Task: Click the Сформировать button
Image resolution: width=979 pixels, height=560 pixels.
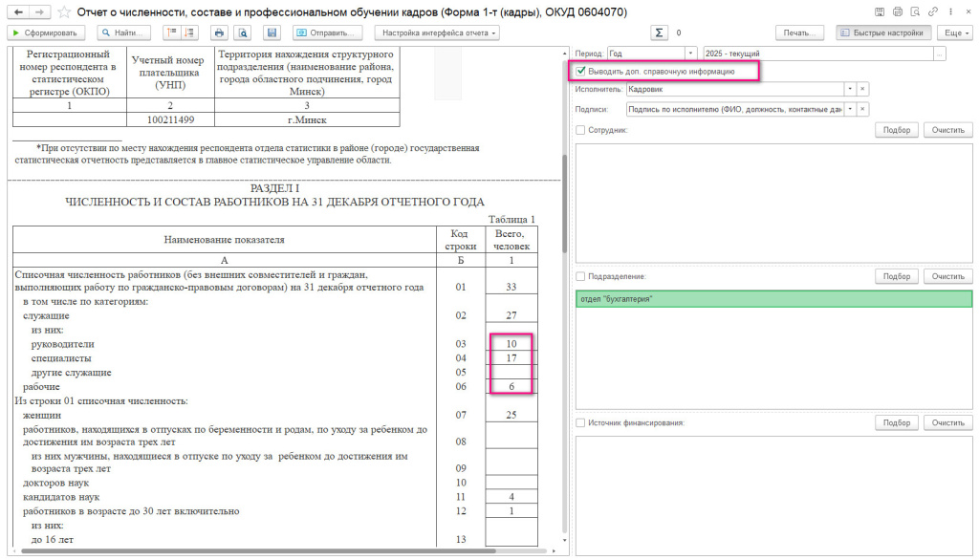Action: point(48,32)
